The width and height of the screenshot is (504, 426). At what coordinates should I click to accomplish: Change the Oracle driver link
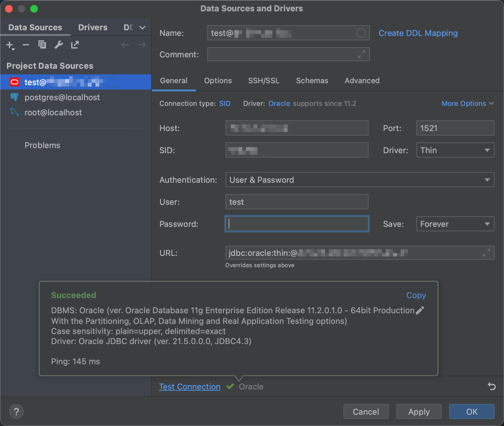(279, 103)
